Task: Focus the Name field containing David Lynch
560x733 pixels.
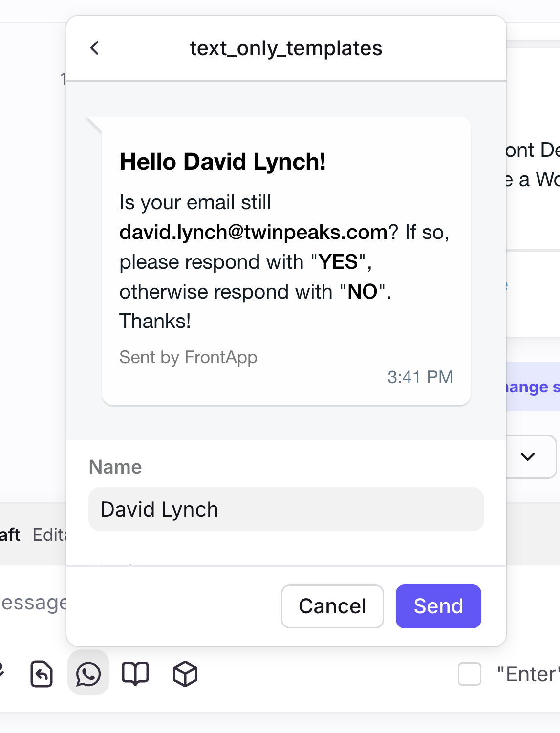Action: [x=286, y=509]
